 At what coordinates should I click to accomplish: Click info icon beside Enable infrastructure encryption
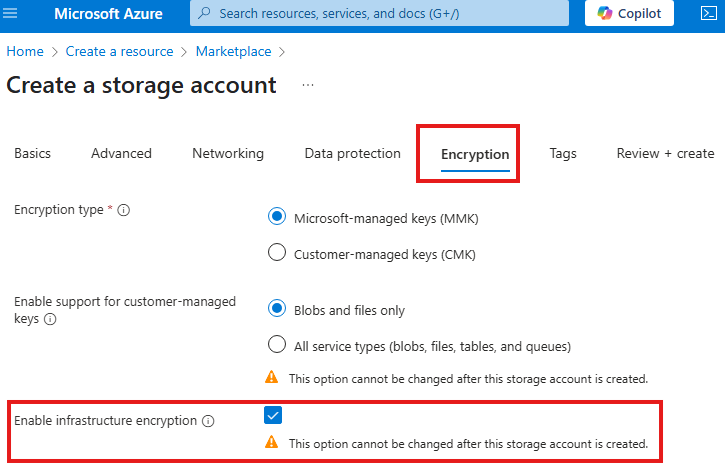(208, 421)
